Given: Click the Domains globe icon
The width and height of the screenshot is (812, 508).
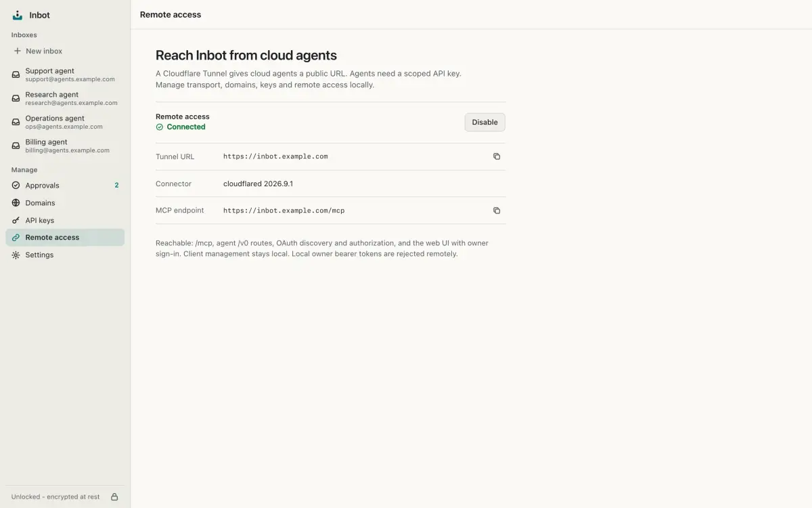Looking at the screenshot, I should [16, 203].
